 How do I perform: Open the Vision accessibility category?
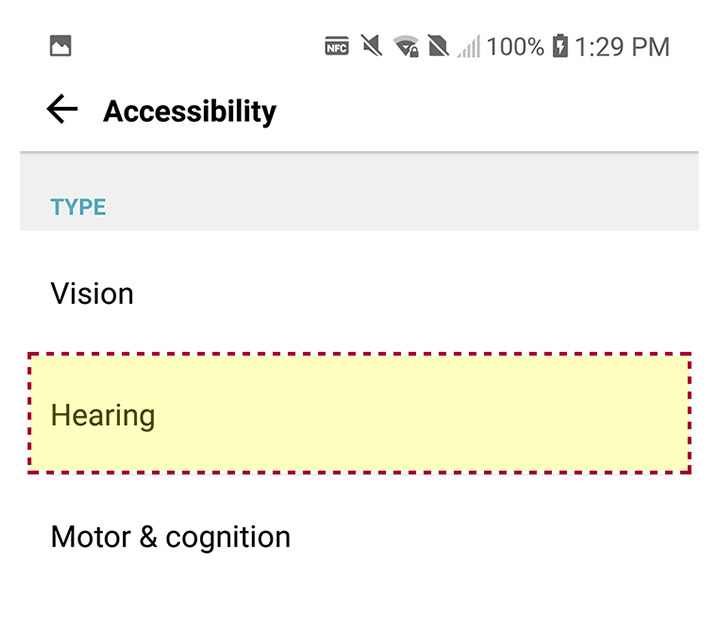tap(92, 293)
